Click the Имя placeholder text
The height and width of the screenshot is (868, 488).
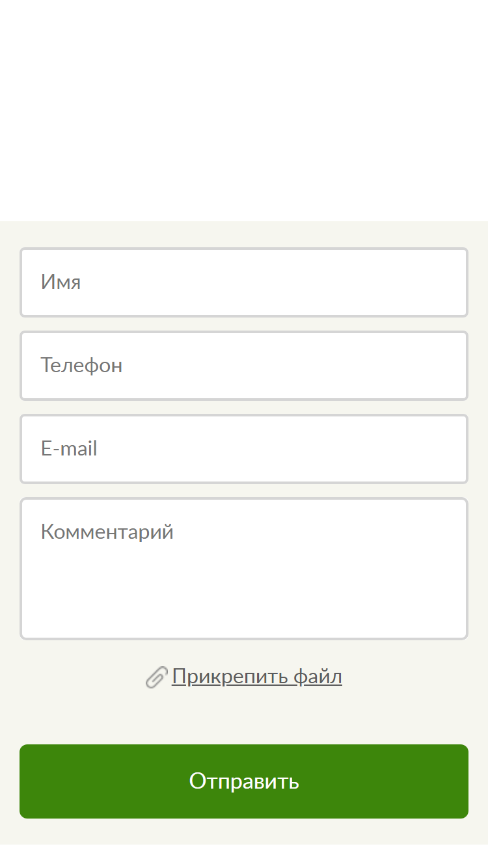pos(61,282)
